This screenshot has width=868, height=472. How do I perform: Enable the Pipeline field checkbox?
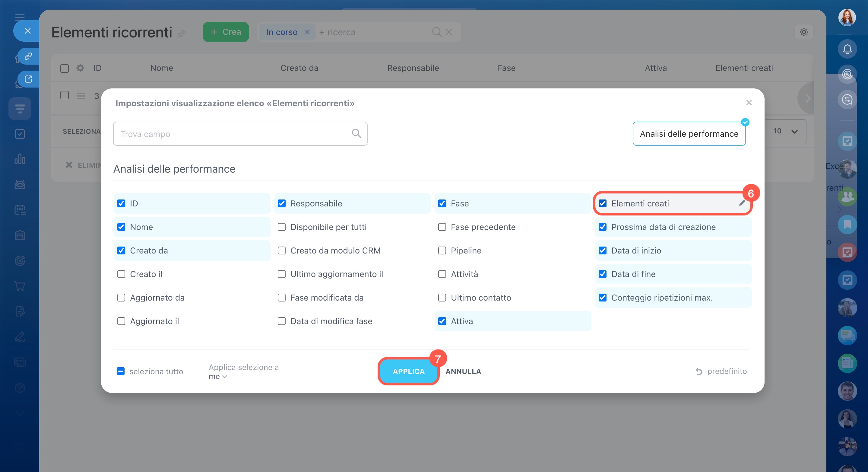(442, 250)
